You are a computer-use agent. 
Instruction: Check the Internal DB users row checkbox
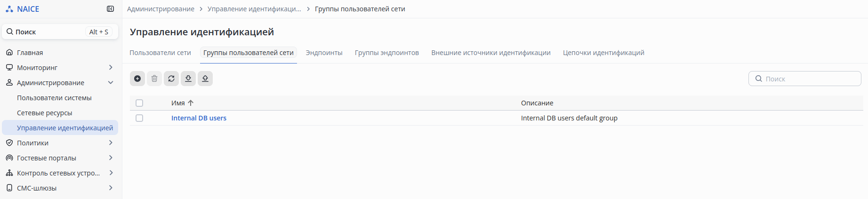139,118
